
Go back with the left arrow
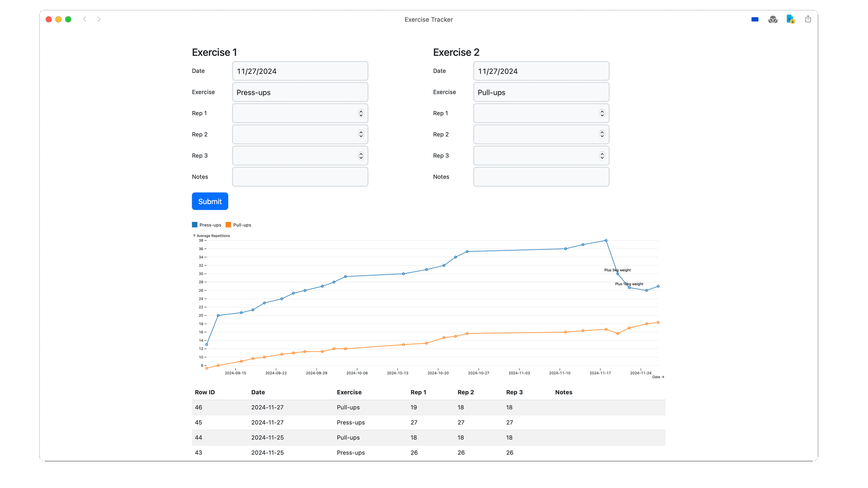85,19
